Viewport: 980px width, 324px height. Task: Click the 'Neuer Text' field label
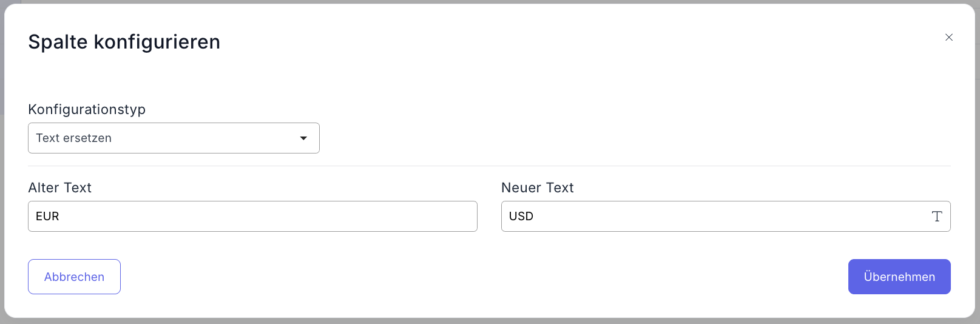(538, 188)
